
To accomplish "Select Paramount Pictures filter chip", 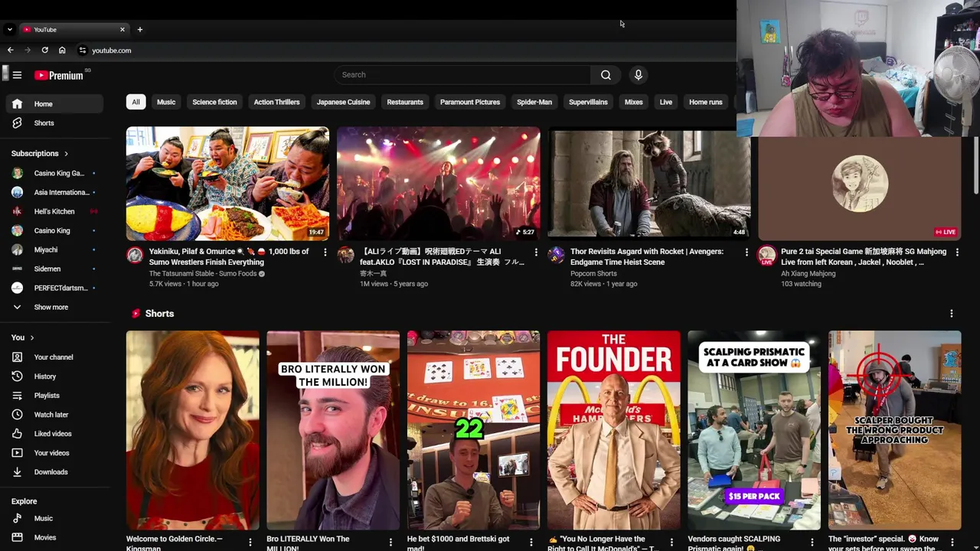I will click(x=470, y=102).
